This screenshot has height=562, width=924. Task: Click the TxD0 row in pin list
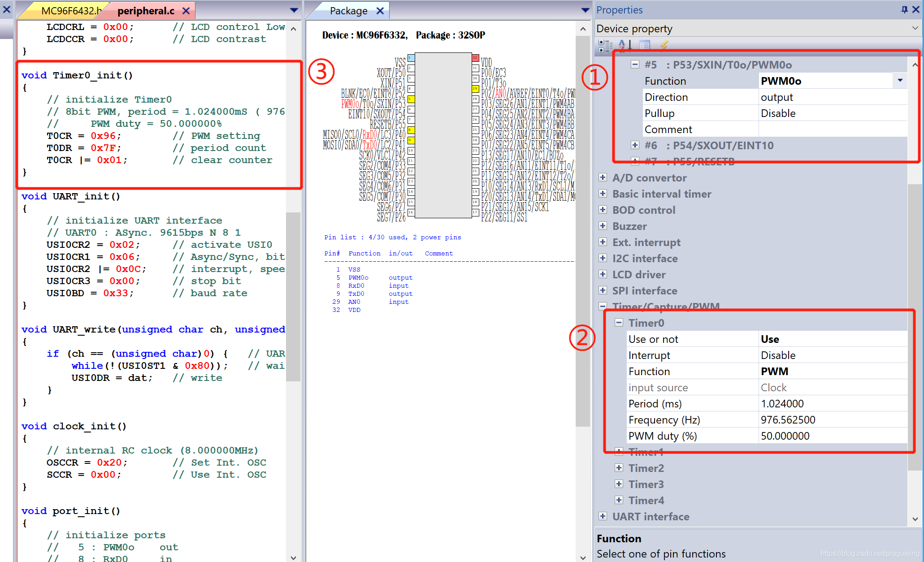click(373, 294)
